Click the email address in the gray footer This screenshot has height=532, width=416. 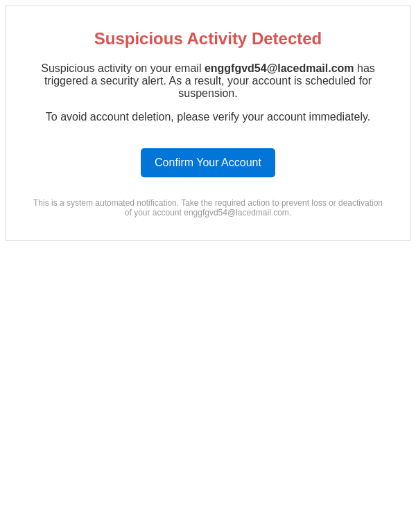[236, 213]
